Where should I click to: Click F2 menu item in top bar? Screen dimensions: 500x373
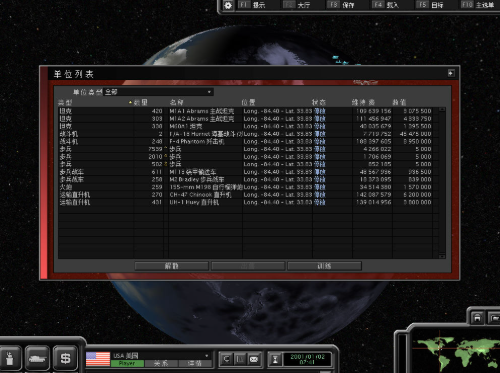pyautogui.click(x=297, y=5)
